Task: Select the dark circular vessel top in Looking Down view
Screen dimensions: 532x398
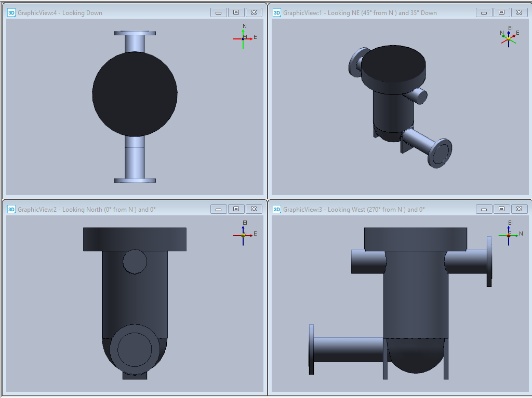Action: (x=135, y=94)
